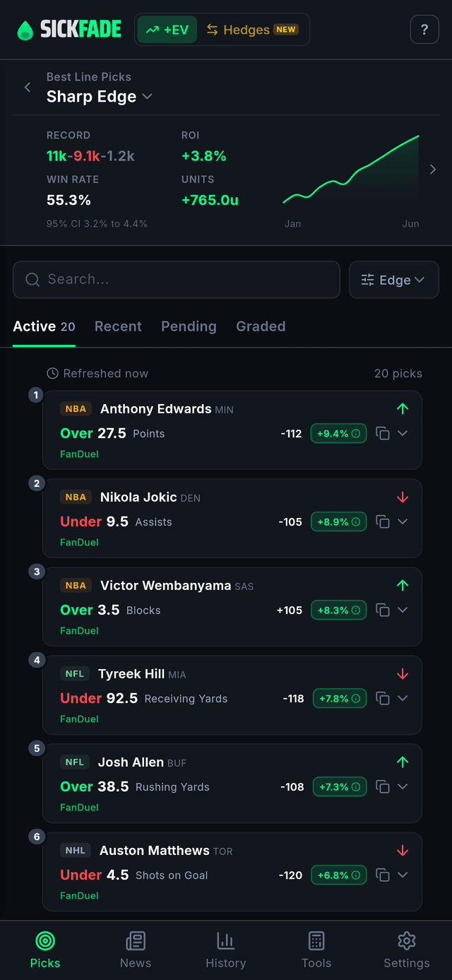The width and height of the screenshot is (452, 980).
Task: Click the +9.4% edge info badge
Action: pos(338,433)
